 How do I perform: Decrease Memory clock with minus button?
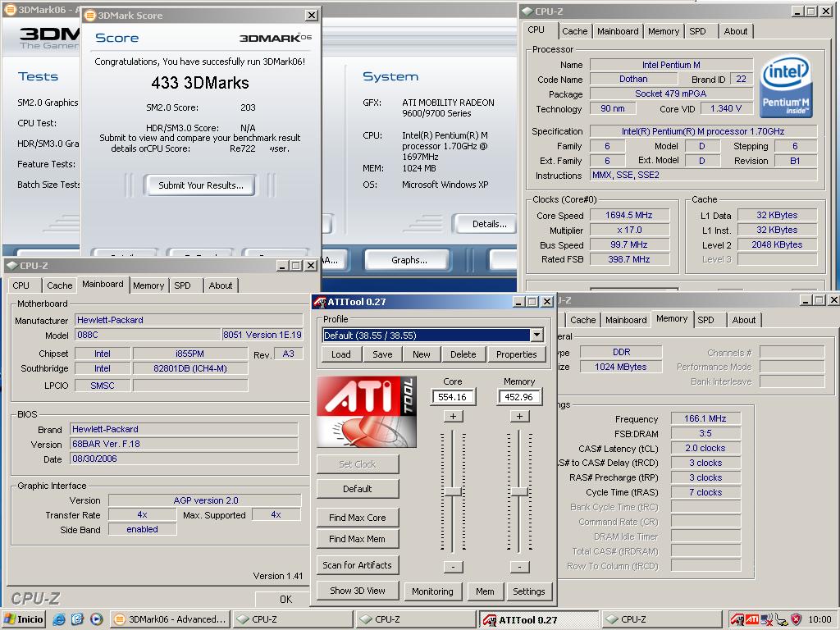click(519, 567)
